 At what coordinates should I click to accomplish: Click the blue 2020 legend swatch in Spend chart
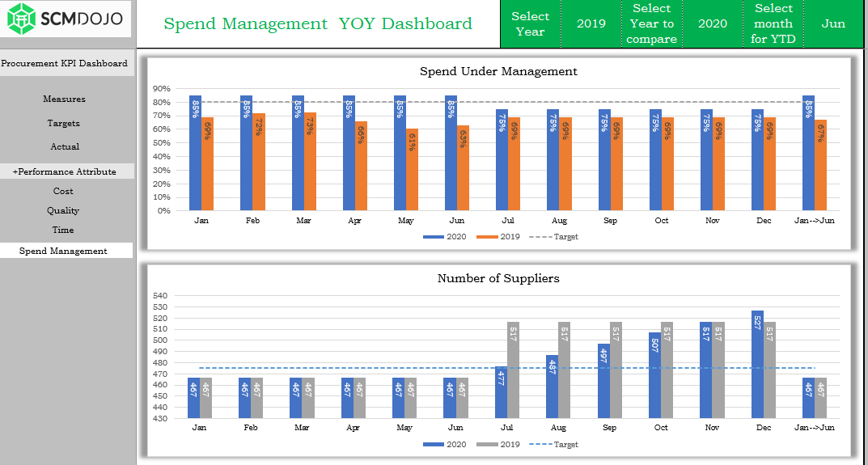point(433,237)
